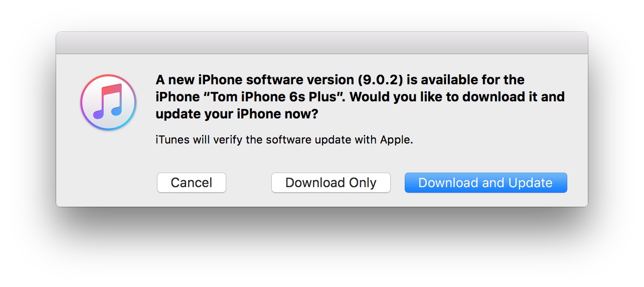The width and height of the screenshot is (644, 287).
Task: Click empty space between Cancel and Download Only
Action: point(249,183)
